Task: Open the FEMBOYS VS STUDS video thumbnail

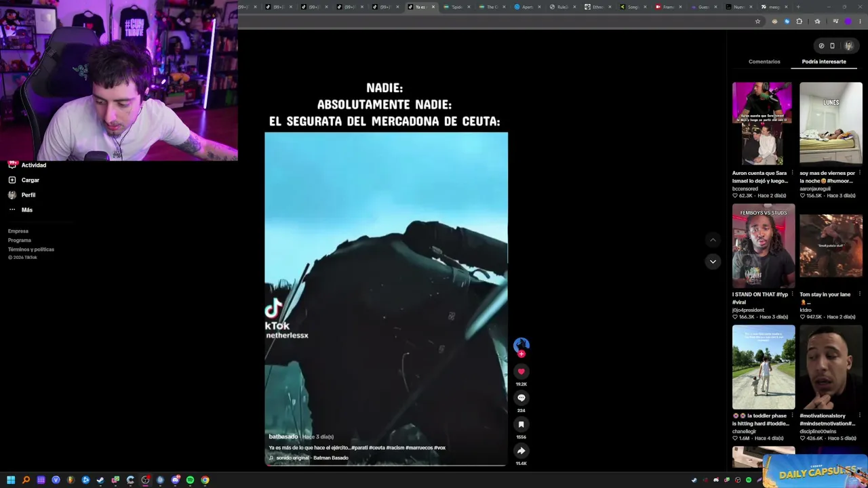Action: click(764, 245)
